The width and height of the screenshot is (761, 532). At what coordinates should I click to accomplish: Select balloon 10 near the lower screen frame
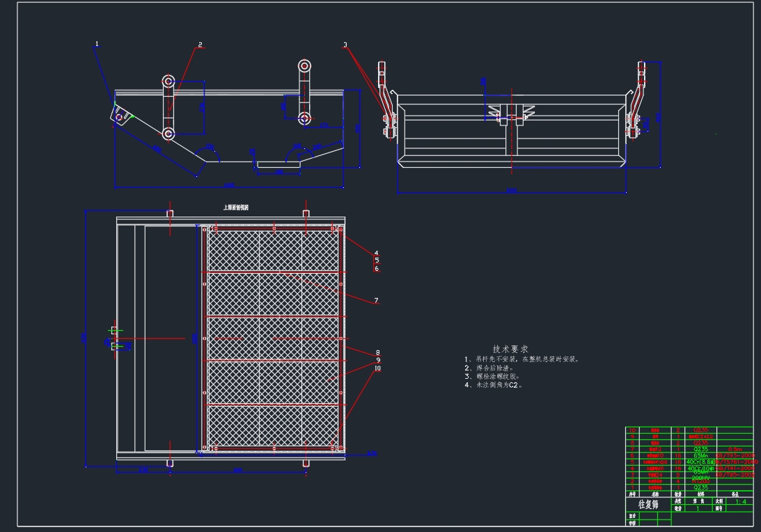coord(377,368)
